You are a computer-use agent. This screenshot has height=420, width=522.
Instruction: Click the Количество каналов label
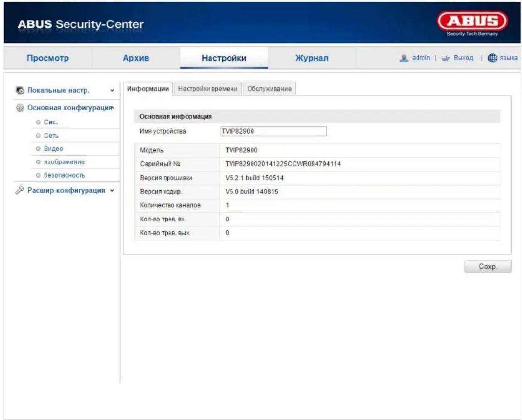point(170,205)
